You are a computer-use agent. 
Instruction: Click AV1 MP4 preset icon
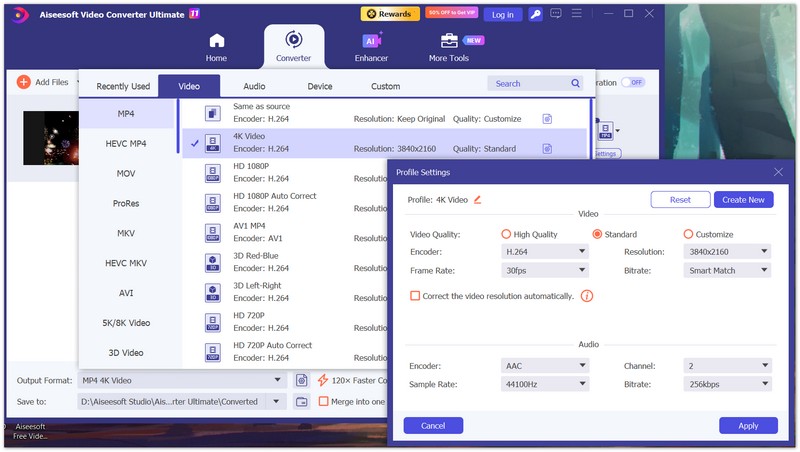tap(213, 233)
